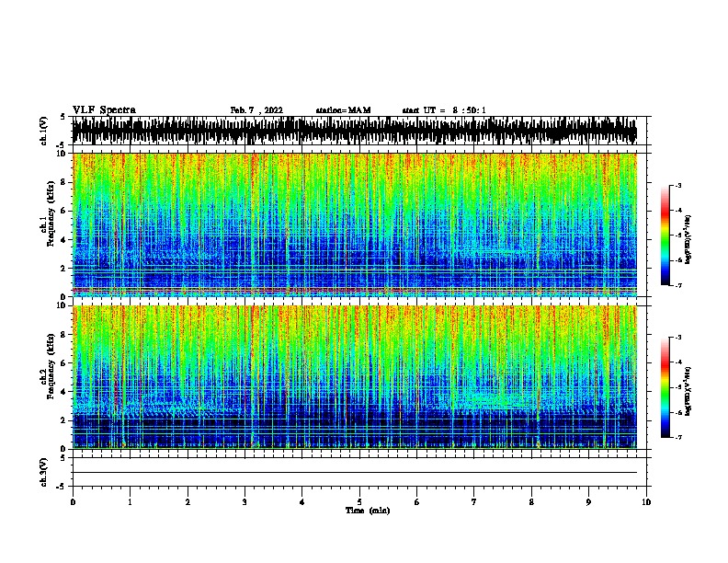
Task: Click the "VLF Spectra" title text
Action: pos(104,110)
